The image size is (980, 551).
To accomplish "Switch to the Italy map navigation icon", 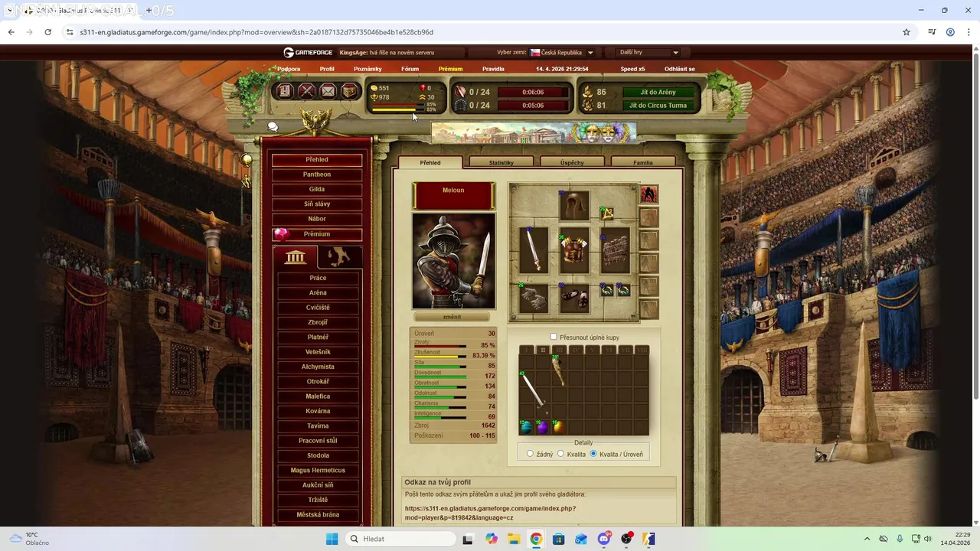I will (339, 257).
